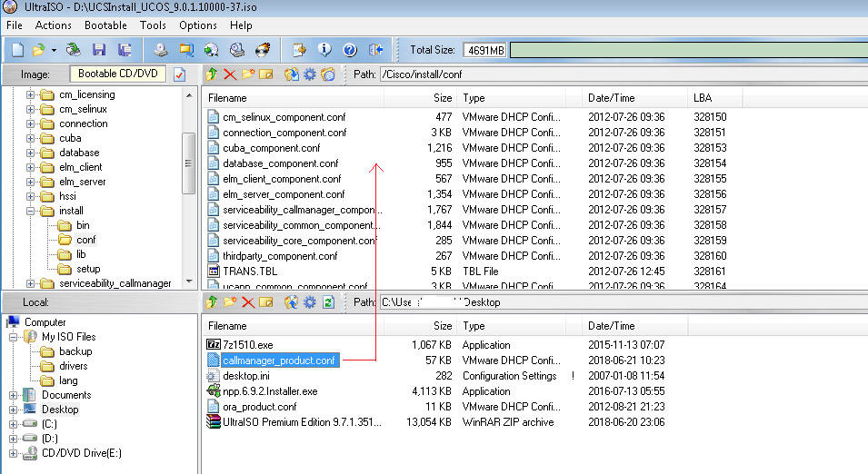This screenshot has height=474, width=868.
Task: Click image tree scrollbar down arrow
Action: 189,281
